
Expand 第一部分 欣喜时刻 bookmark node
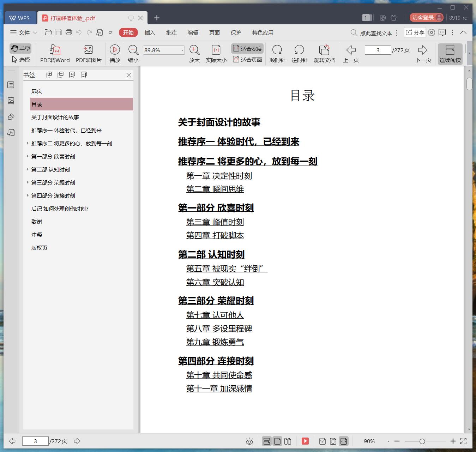[x=28, y=156]
